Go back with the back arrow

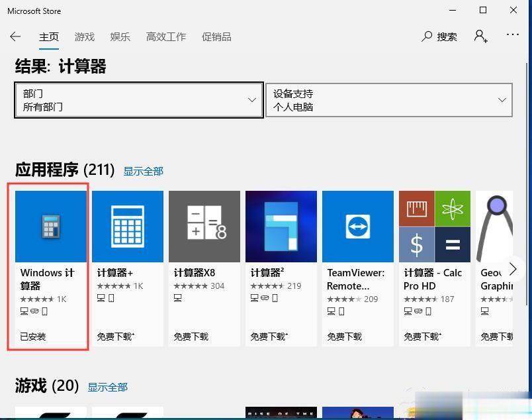click(x=15, y=36)
